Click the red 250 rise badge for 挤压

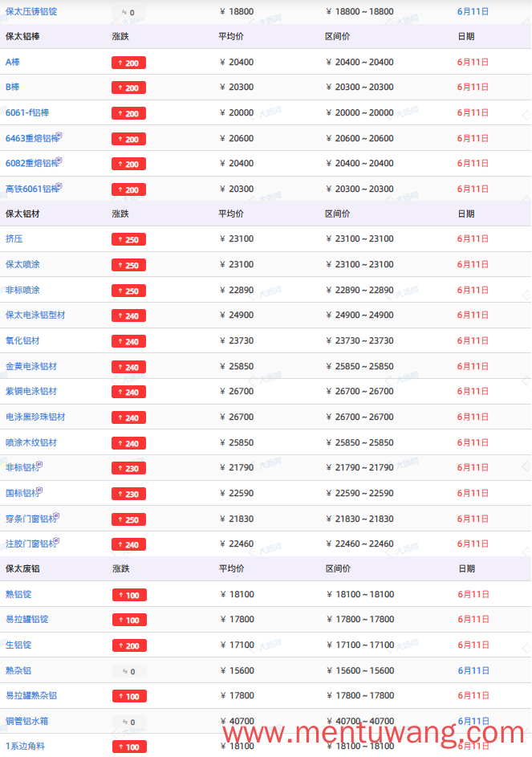point(129,240)
